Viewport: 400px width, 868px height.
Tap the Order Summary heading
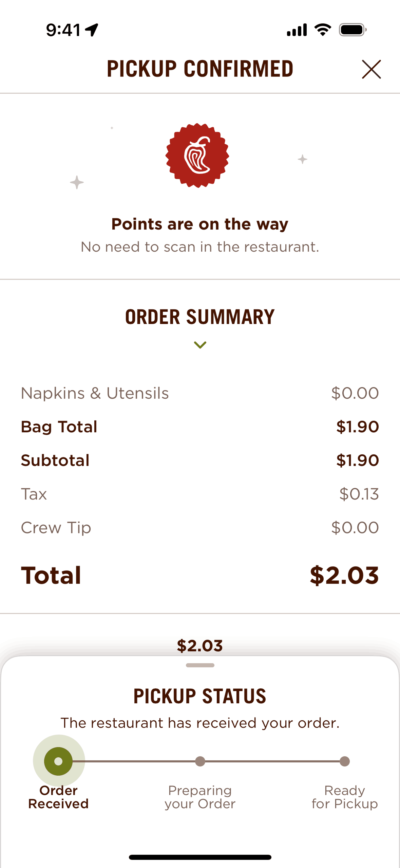pyautogui.click(x=200, y=317)
